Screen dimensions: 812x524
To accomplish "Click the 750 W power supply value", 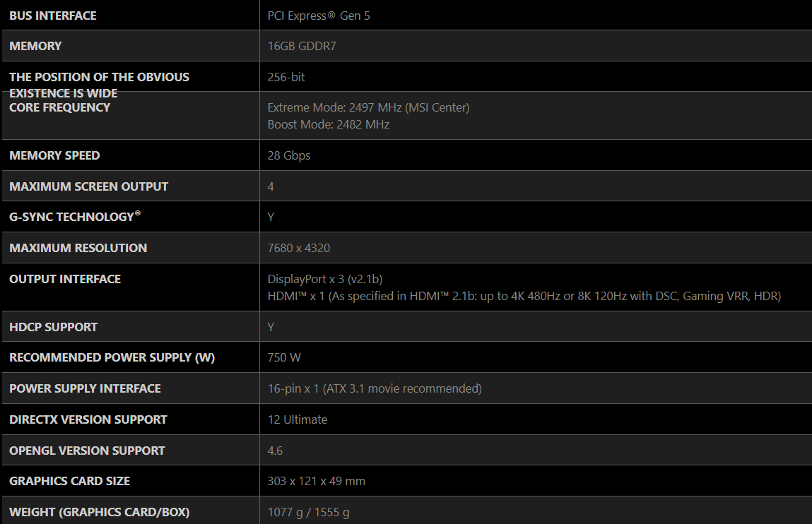I will pyautogui.click(x=284, y=357).
